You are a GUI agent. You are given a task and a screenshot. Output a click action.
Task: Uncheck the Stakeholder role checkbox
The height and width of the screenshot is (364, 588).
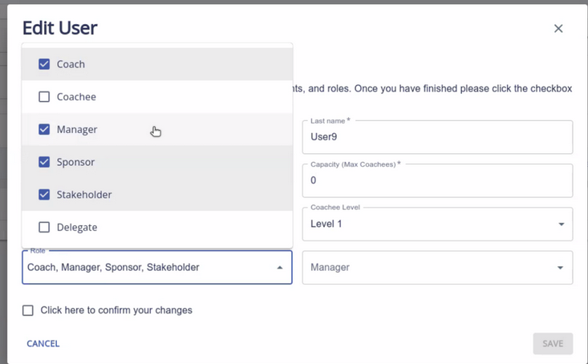click(x=44, y=195)
